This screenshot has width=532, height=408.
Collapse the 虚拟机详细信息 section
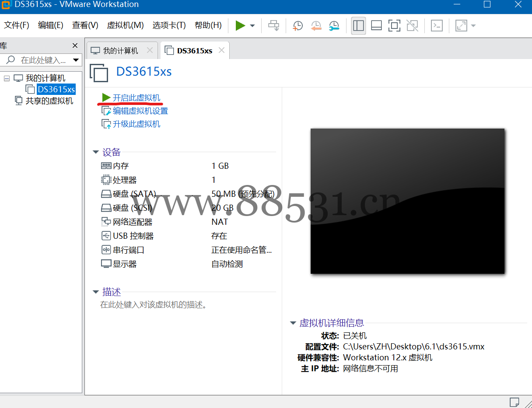point(293,323)
